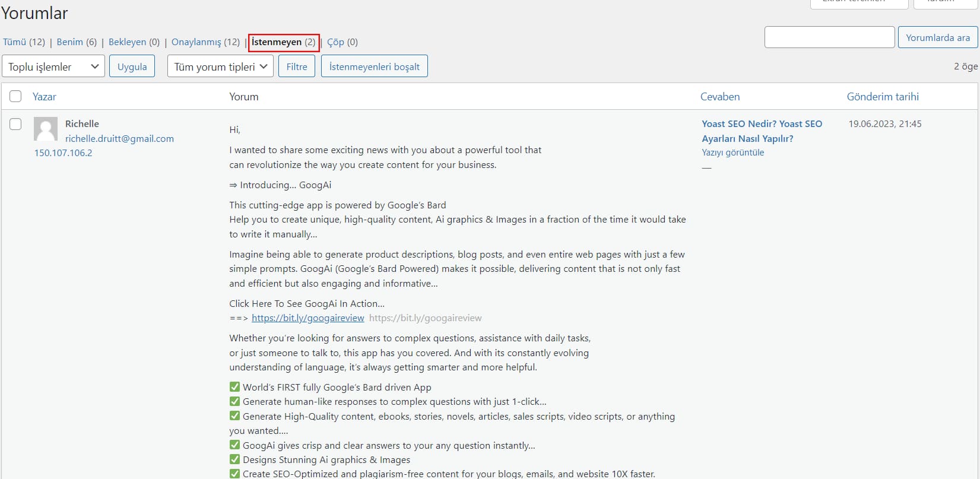Open the Tüm yorum tipleri dropdown

(221, 66)
